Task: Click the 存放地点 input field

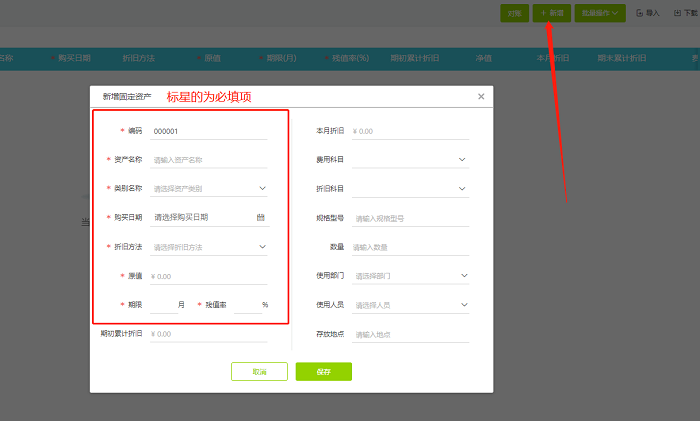Action: click(410, 334)
